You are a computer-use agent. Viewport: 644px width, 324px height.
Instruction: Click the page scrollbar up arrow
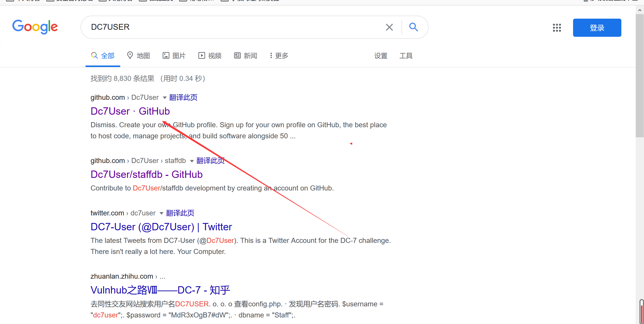[x=639, y=10]
